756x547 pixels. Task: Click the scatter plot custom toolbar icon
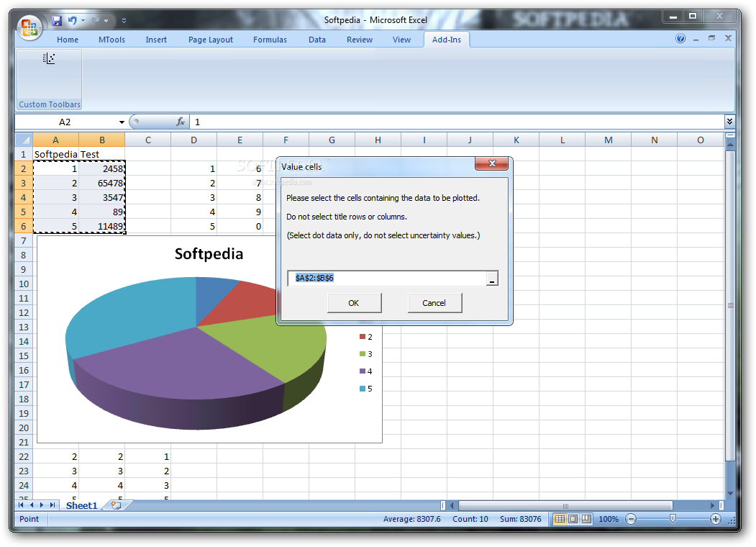pos(49,59)
